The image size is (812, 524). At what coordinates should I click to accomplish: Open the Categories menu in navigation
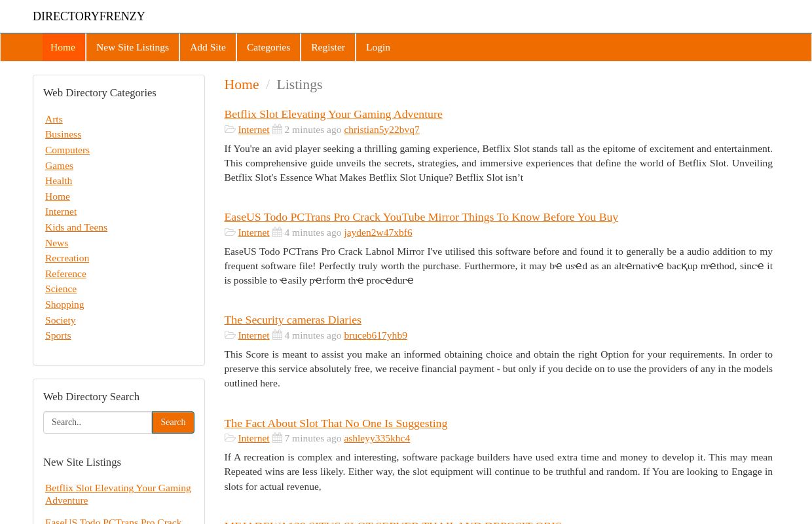268,47
